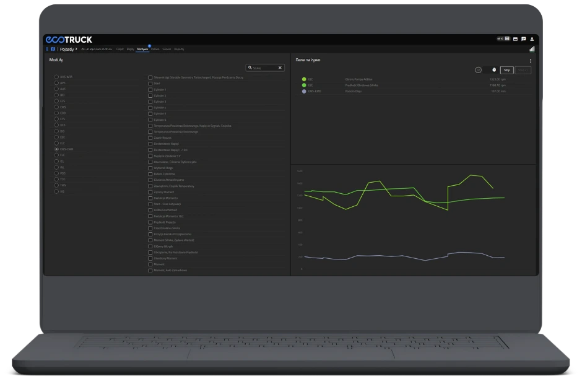The width and height of the screenshot is (582, 392).
Task: Open the user profile icon
Action: [532, 39]
